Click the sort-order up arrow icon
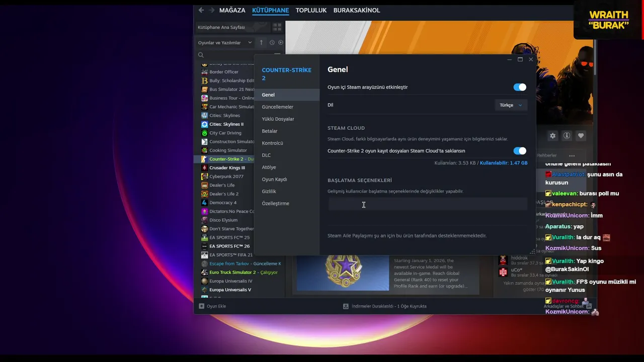 [261, 43]
